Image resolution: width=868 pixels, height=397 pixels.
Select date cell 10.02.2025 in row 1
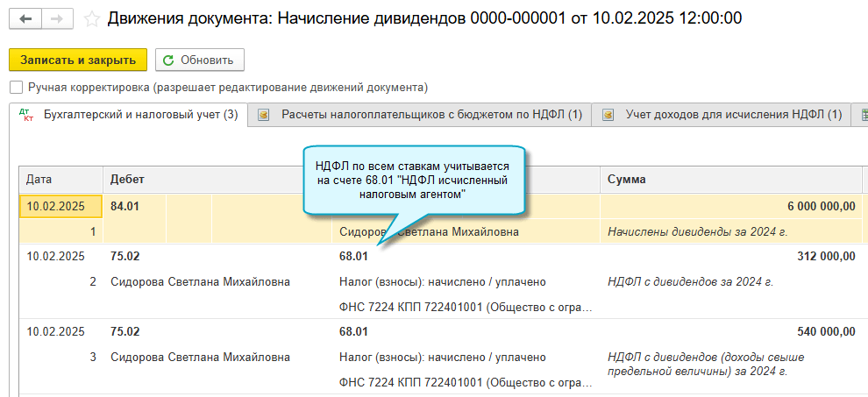[x=60, y=207]
